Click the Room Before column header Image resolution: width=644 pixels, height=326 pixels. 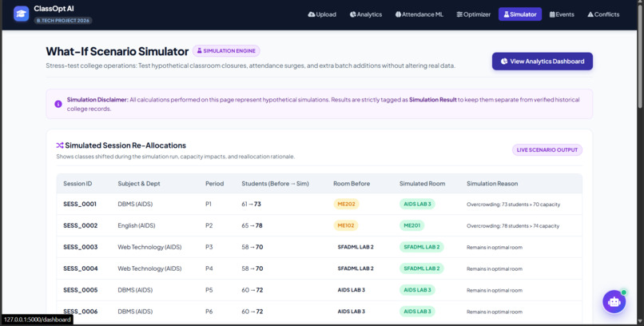(352, 184)
